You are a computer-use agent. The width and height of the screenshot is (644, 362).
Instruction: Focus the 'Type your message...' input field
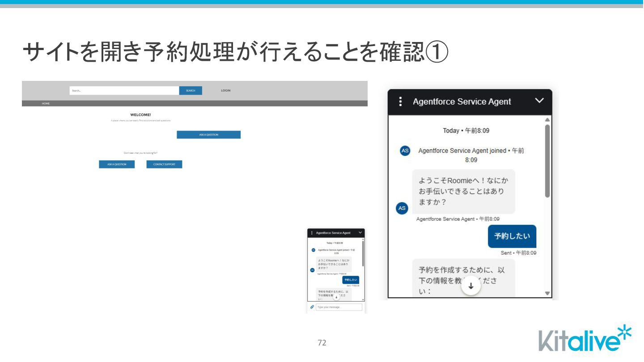click(339, 307)
